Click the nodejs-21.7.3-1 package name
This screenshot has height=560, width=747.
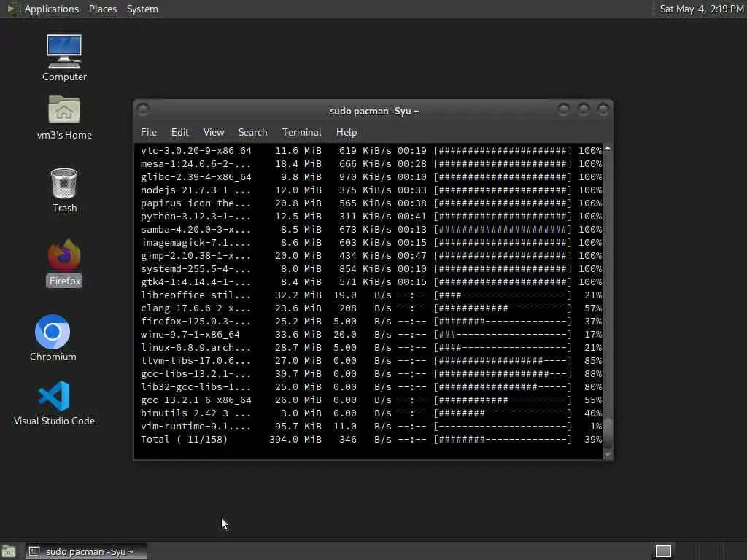[x=196, y=190]
